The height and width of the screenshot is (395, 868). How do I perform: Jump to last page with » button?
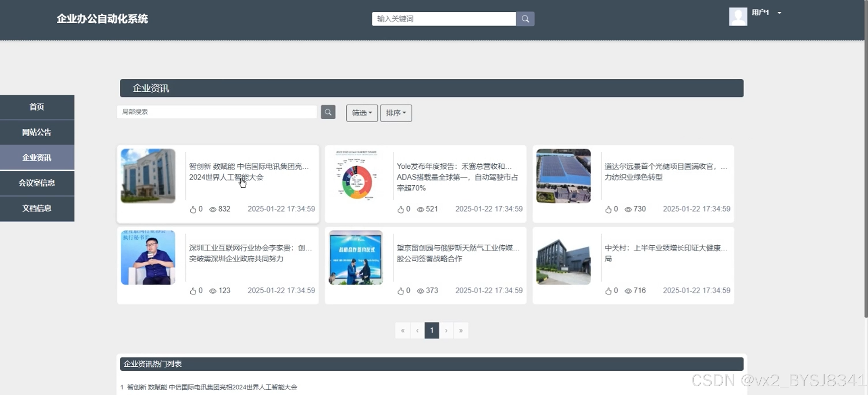(461, 330)
